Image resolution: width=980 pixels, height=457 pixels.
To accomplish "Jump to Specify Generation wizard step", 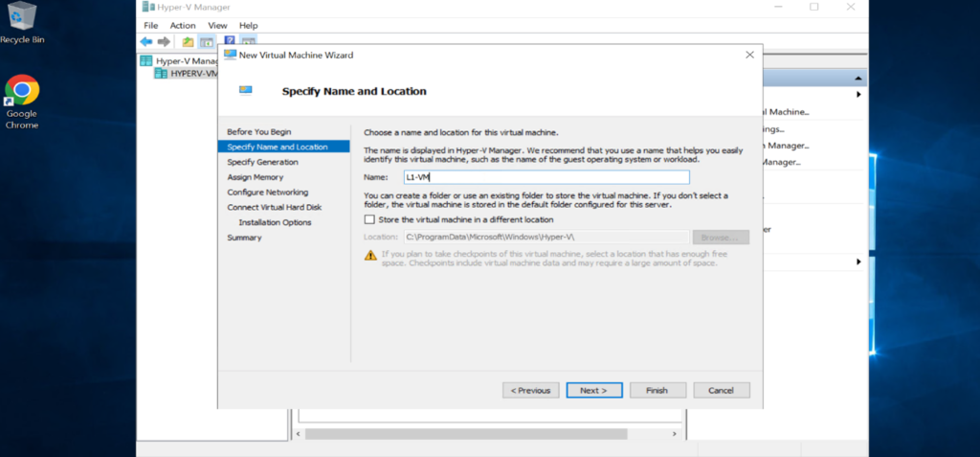I will coord(262,162).
